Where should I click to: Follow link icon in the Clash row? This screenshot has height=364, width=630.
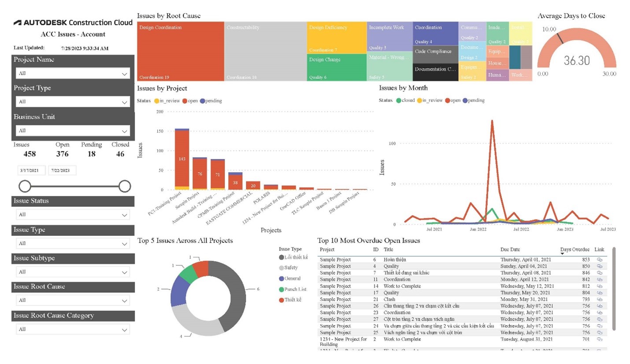pos(599,299)
